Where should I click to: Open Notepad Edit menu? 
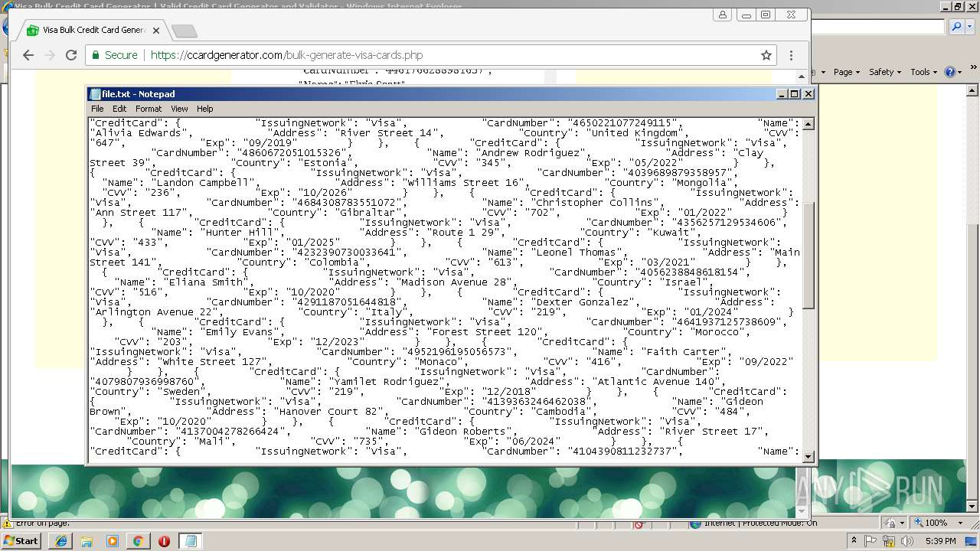(119, 109)
